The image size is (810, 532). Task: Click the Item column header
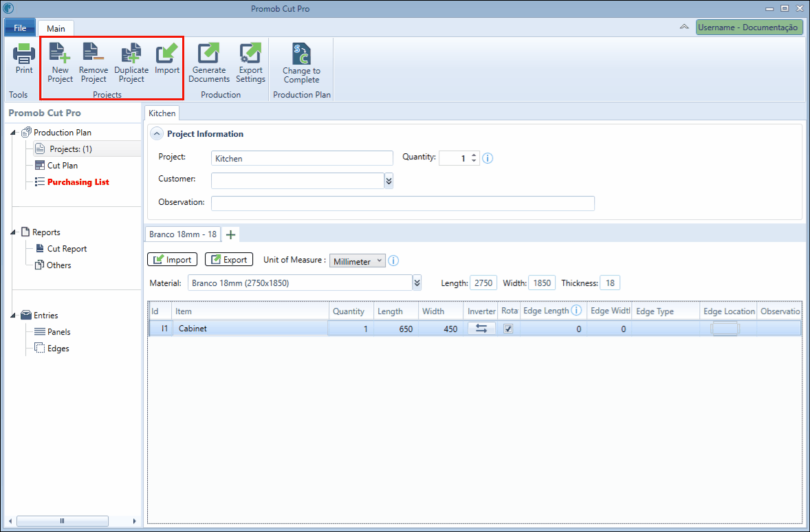pos(250,311)
